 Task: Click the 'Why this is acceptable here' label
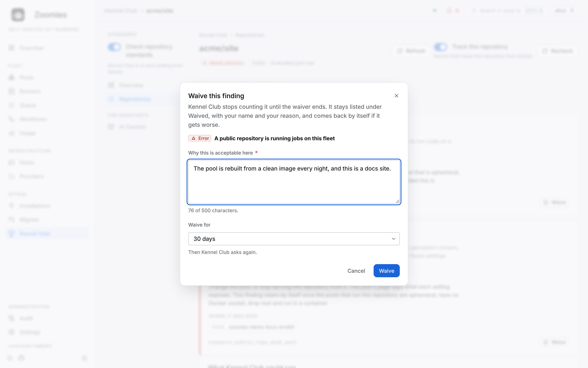tap(220, 153)
